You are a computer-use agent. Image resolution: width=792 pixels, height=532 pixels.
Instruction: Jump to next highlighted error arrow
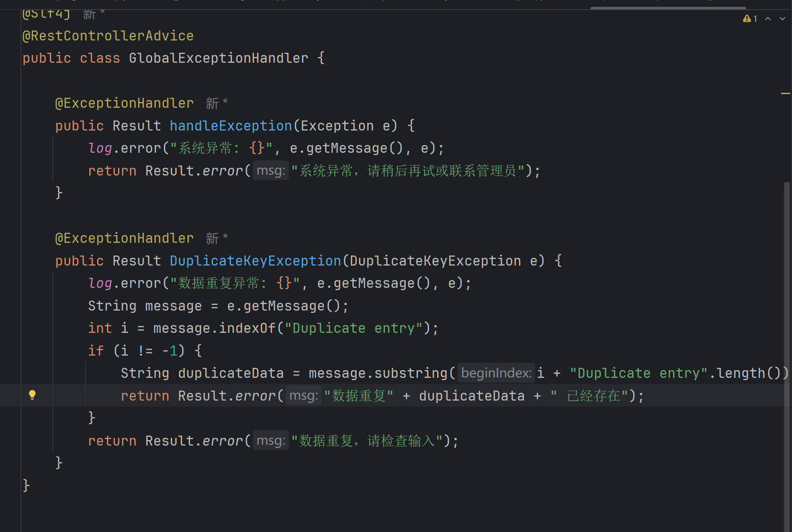(x=782, y=19)
